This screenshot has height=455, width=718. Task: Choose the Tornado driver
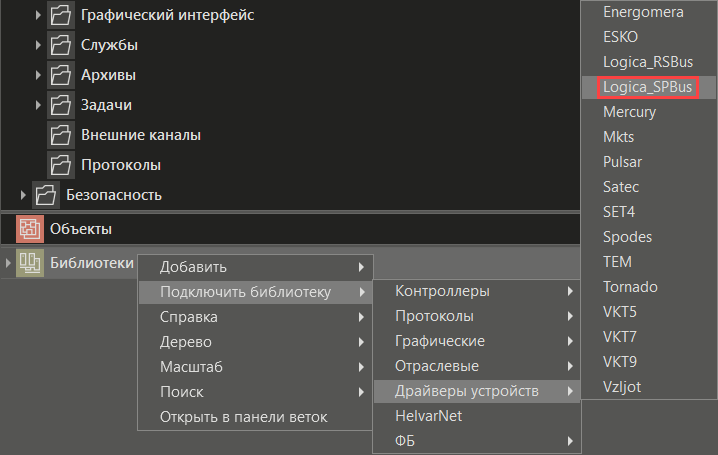[649, 287]
